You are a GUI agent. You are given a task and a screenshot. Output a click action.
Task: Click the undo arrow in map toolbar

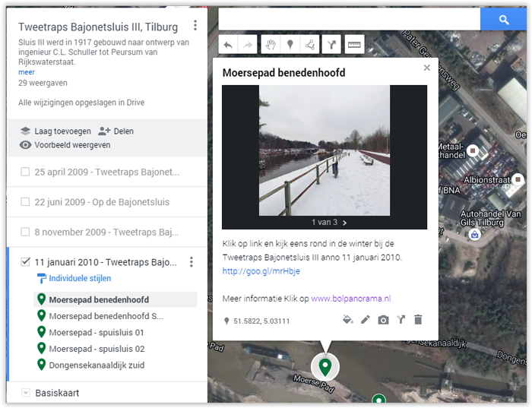coord(228,44)
